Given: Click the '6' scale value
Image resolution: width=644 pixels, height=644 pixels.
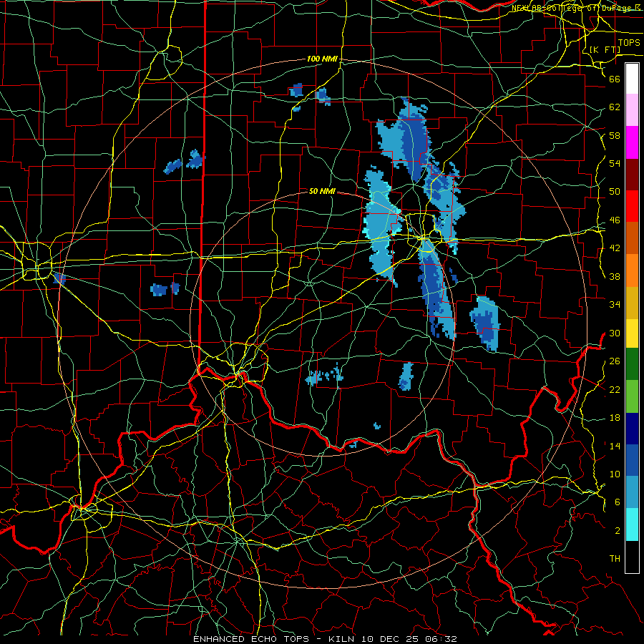Looking at the screenshot, I should 618,502.
